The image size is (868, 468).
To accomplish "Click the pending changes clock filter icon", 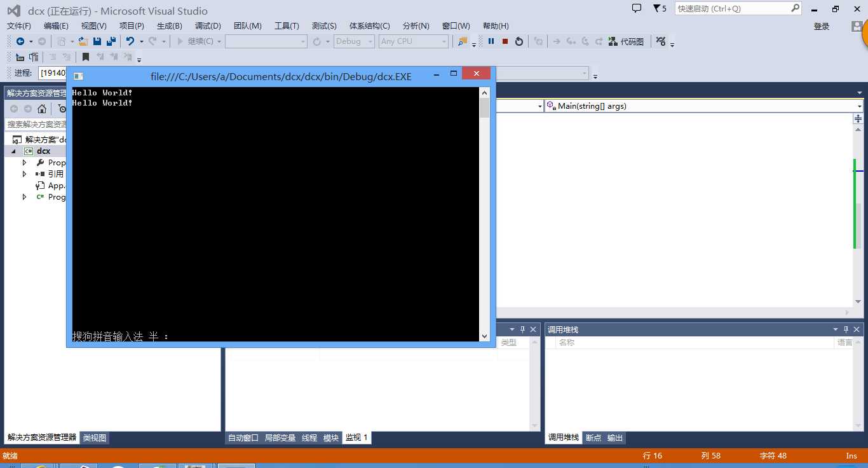I will [x=62, y=109].
